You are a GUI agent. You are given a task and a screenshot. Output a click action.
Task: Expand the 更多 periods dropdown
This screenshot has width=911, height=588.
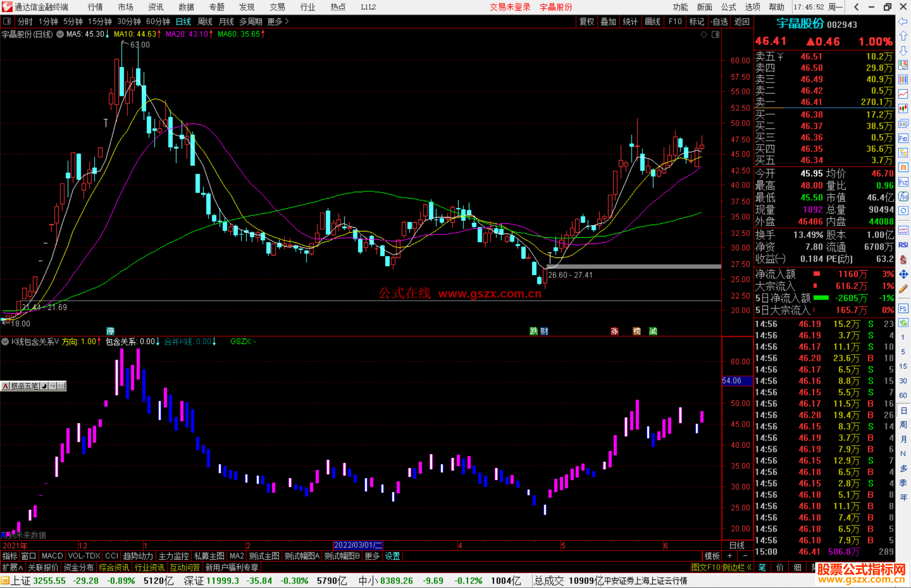(x=278, y=21)
